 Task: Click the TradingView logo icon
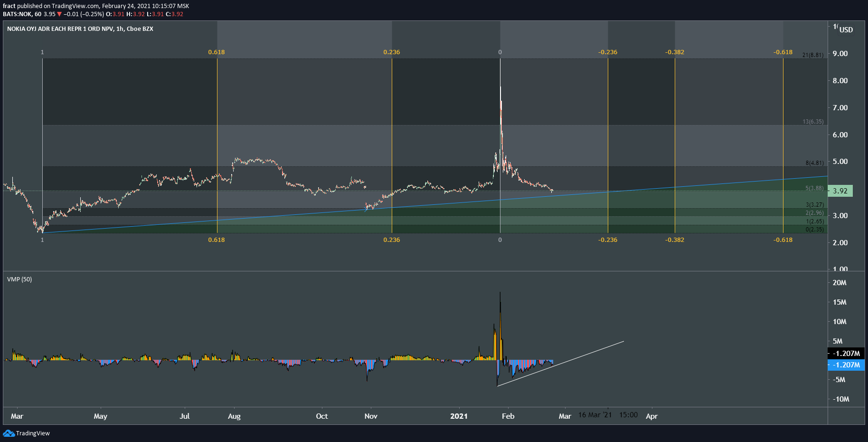click(9, 433)
